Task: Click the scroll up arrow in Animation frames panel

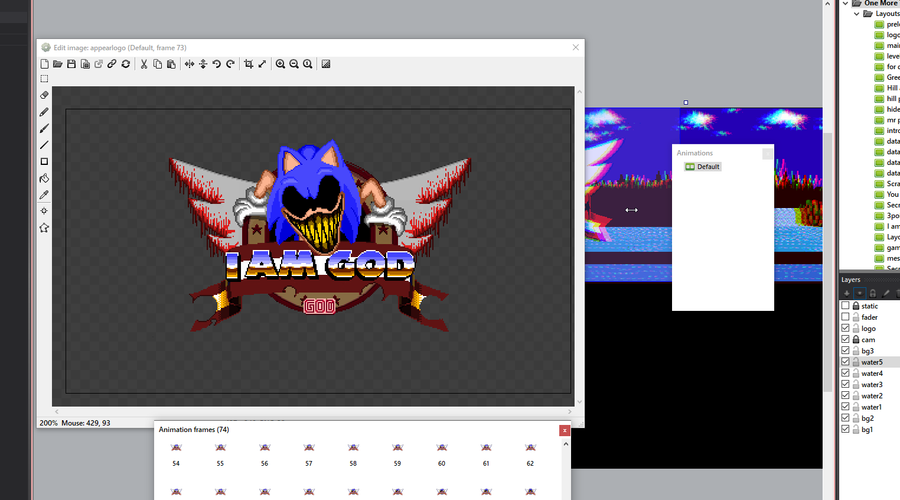Action: click(x=565, y=444)
